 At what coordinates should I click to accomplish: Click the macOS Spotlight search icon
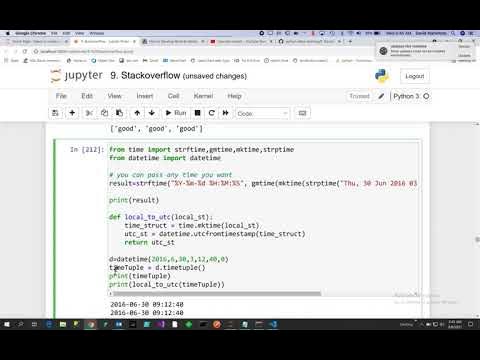pyautogui.click(x=453, y=33)
